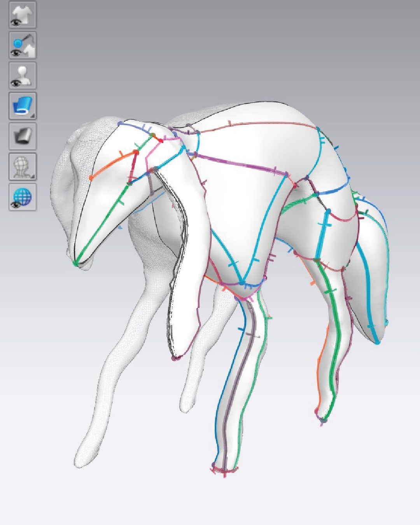
Task: Toggle the Show Garment shirt eye icon
Action: 23,15
